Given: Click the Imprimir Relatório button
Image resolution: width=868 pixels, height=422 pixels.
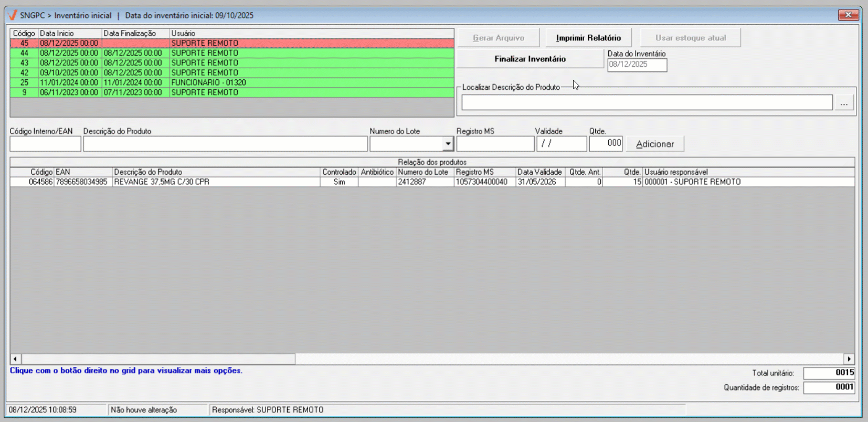Looking at the screenshot, I should [588, 38].
